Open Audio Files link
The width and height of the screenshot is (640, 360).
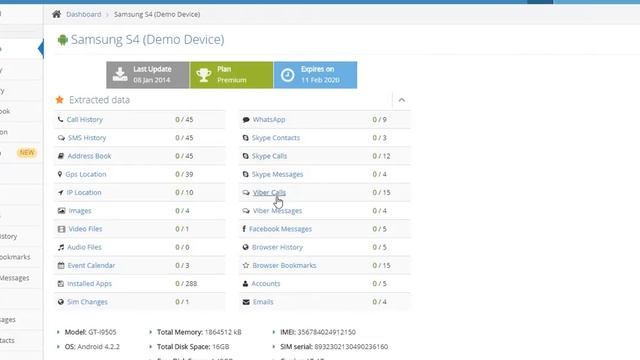[x=84, y=247]
